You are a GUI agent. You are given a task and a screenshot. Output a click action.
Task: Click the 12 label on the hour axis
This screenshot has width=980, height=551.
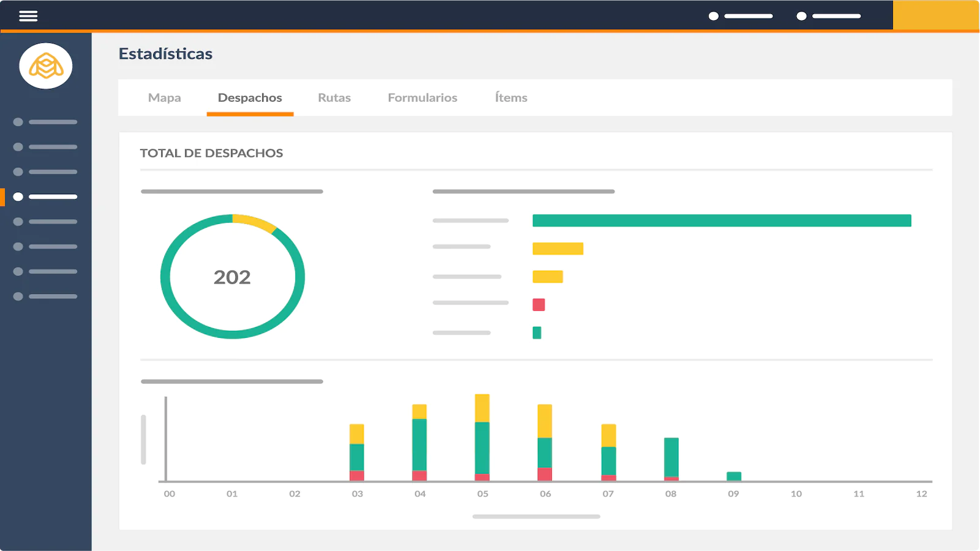pos(922,493)
